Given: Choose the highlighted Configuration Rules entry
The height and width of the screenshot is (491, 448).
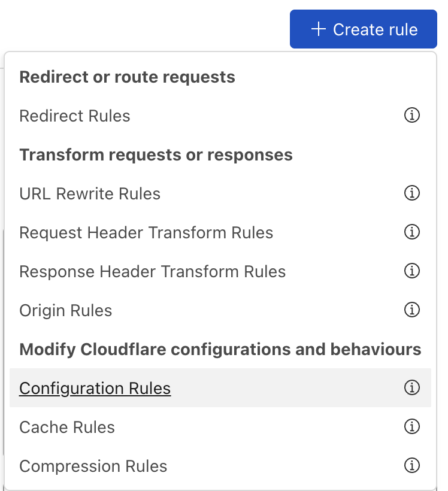Looking at the screenshot, I should click(x=94, y=388).
